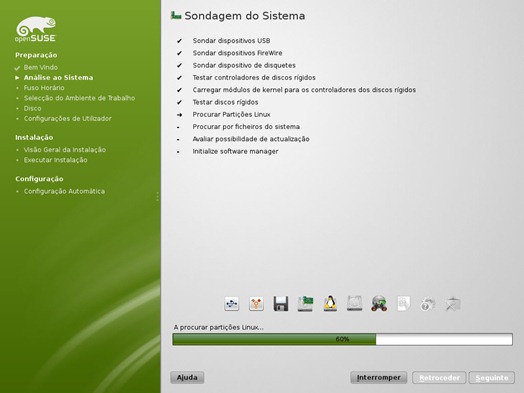Select Visão Geral da Instalação step
524x393 pixels.
click(65, 150)
